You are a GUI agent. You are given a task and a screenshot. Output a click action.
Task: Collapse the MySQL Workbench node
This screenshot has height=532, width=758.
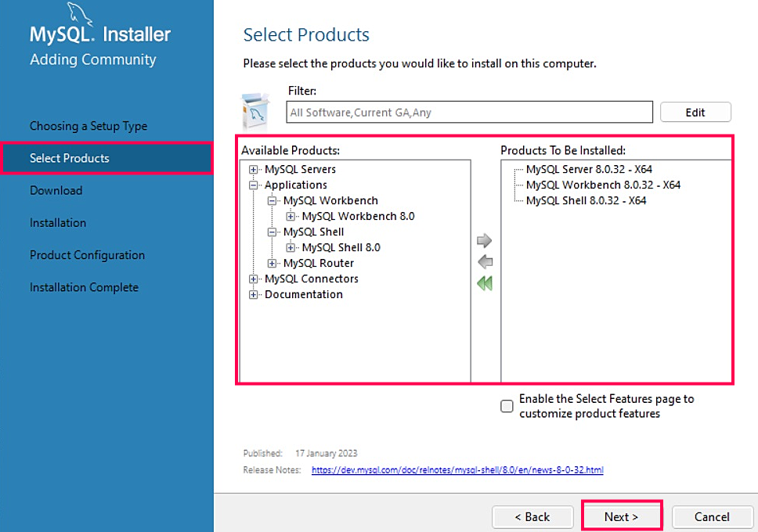pyautogui.click(x=273, y=200)
